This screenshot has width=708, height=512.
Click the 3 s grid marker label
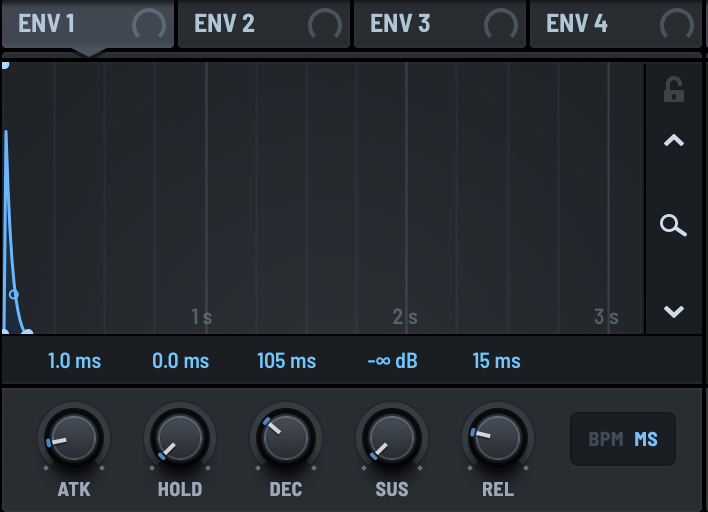606,317
